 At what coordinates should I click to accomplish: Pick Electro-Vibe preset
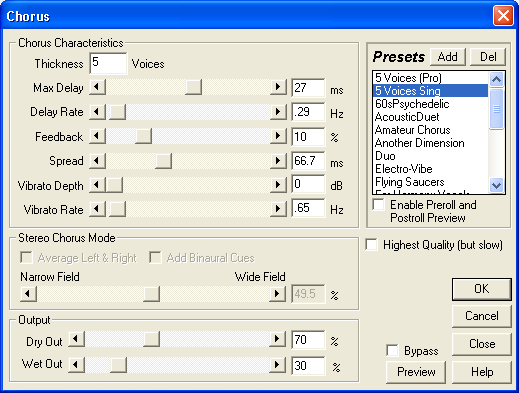pyautogui.click(x=431, y=169)
